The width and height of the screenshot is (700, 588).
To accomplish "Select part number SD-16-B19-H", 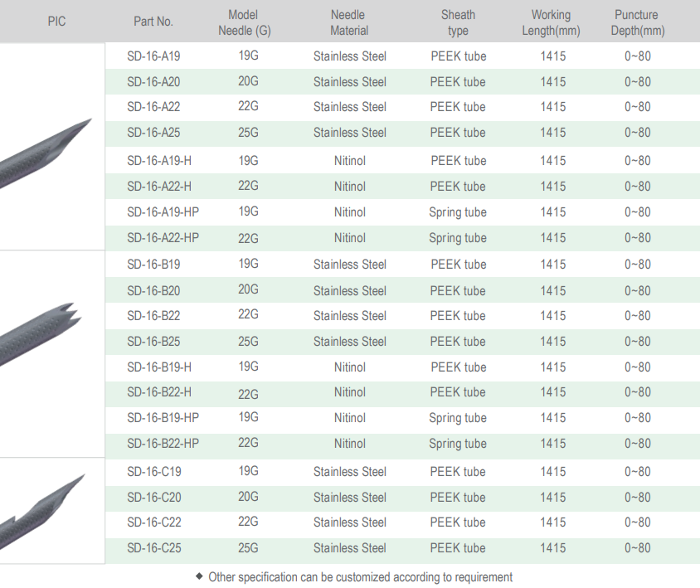I will [159, 367].
